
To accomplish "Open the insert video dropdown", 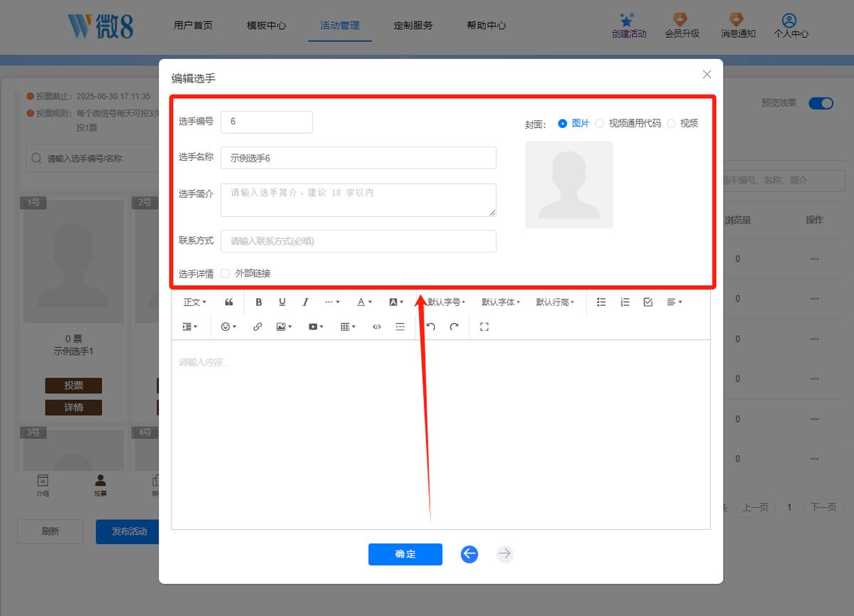I will pos(316,326).
